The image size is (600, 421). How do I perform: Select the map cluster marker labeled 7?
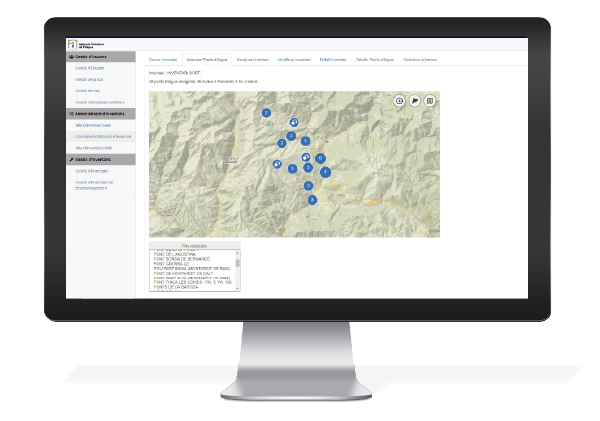(325, 172)
